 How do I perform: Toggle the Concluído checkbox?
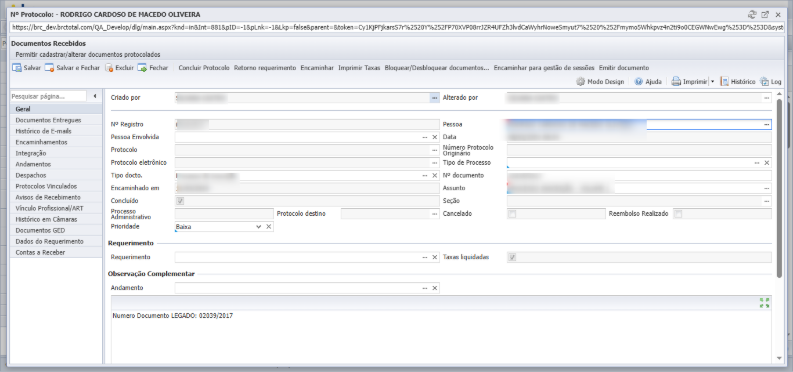pos(181,201)
